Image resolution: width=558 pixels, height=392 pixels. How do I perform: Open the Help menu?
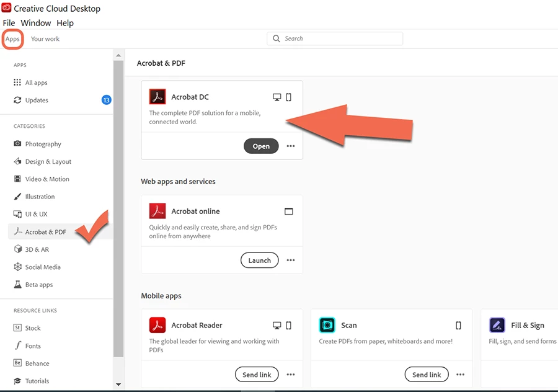coord(65,23)
